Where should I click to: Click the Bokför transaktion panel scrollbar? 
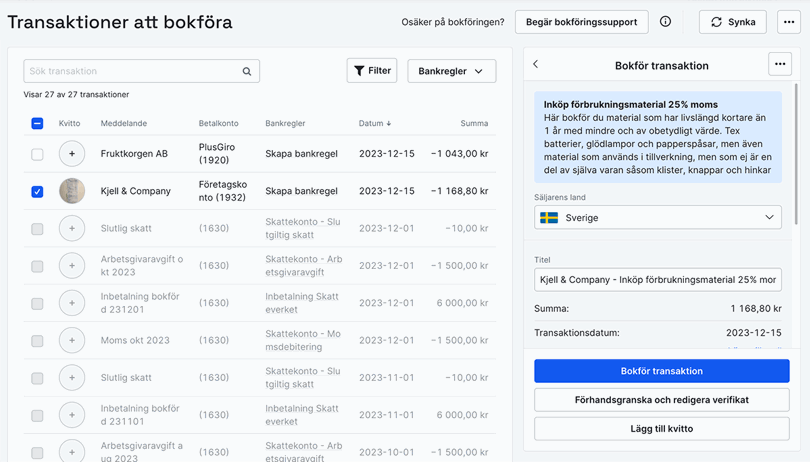point(797,153)
